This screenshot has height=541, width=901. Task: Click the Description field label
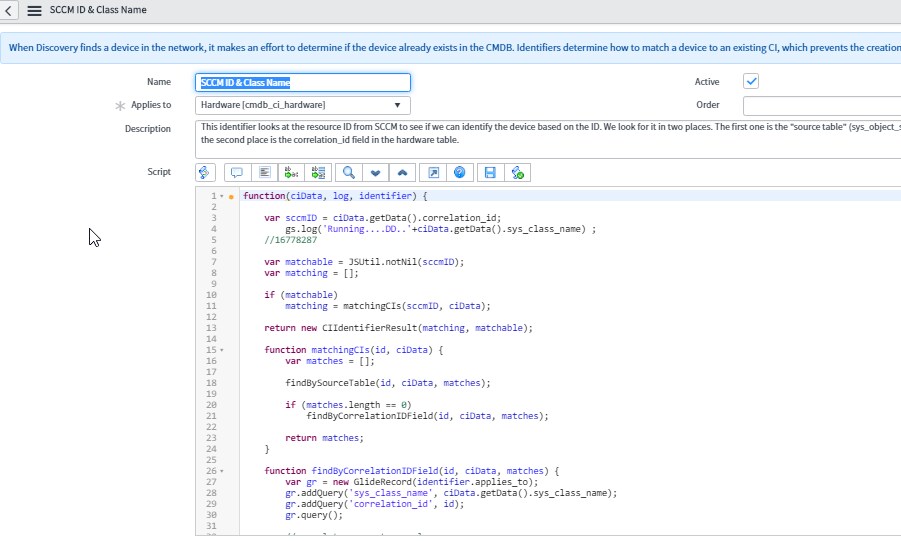coord(148,129)
